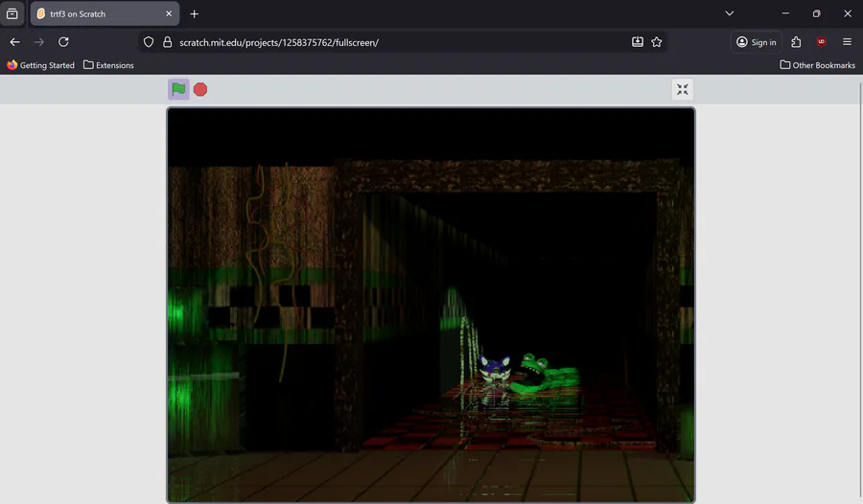Image resolution: width=863 pixels, height=504 pixels.
Task: Open the uBlock Origin extension icon
Action: pyautogui.click(x=822, y=42)
